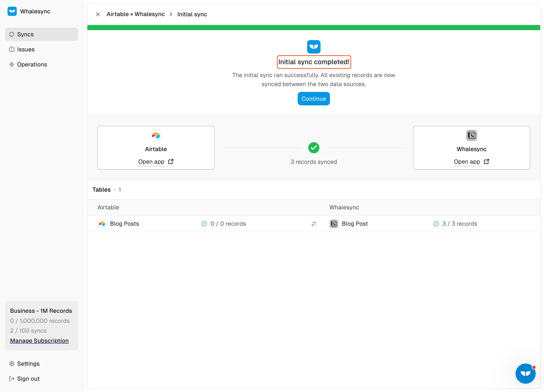
Task: Click the Initial sync completed heading
Action: 314,62
